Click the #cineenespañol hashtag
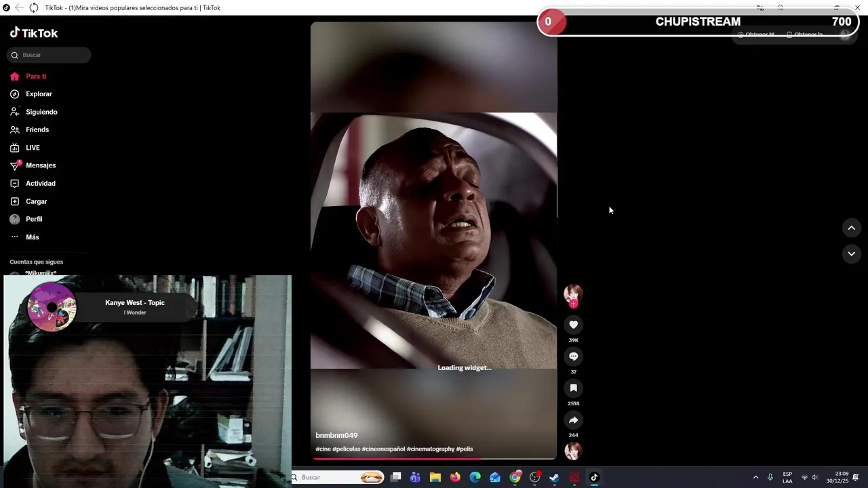 point(383,449)
